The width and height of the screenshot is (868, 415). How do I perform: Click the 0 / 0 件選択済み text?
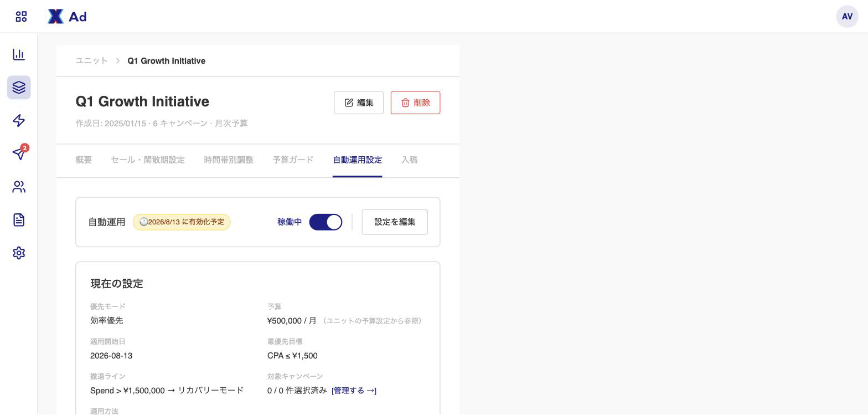[x=297, y=391]
